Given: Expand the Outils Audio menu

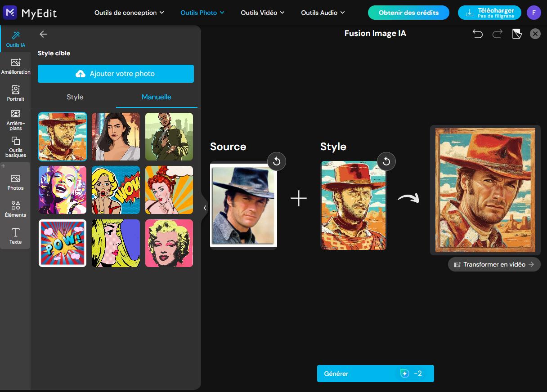Looking at the screenshot, I should coord(323,13).
